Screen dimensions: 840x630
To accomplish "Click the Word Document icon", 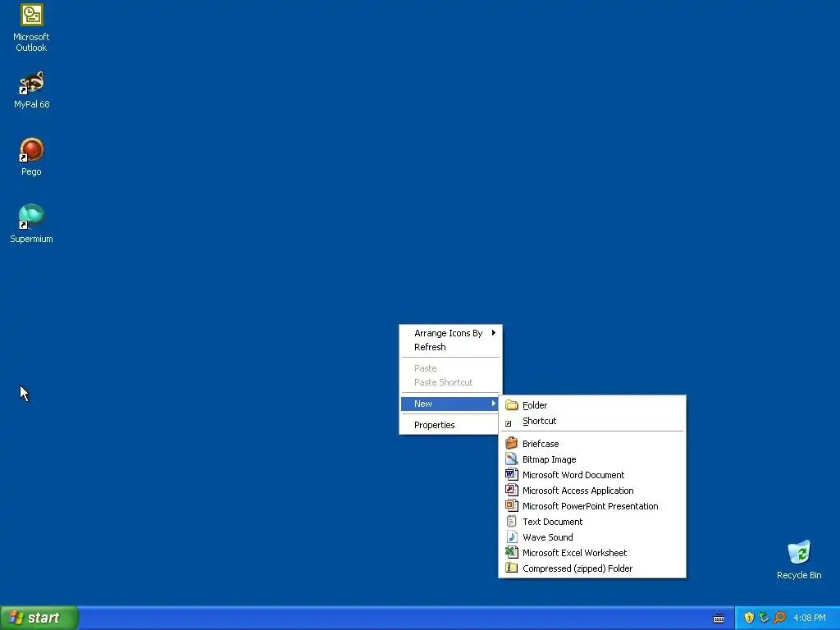I will click(x=512, y=475).
